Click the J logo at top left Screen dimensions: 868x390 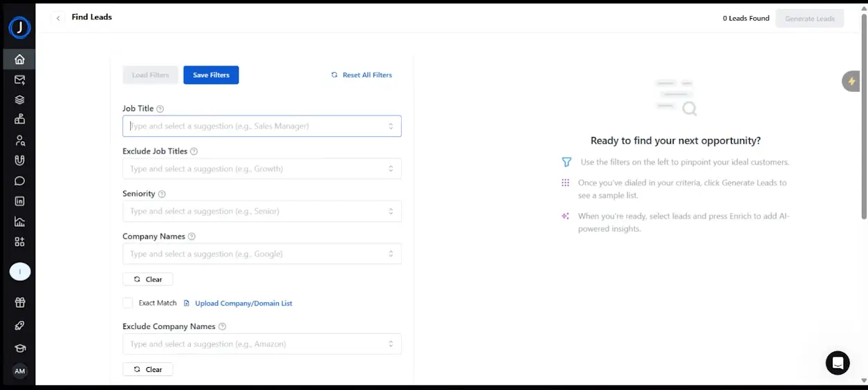tap(19, 28)
